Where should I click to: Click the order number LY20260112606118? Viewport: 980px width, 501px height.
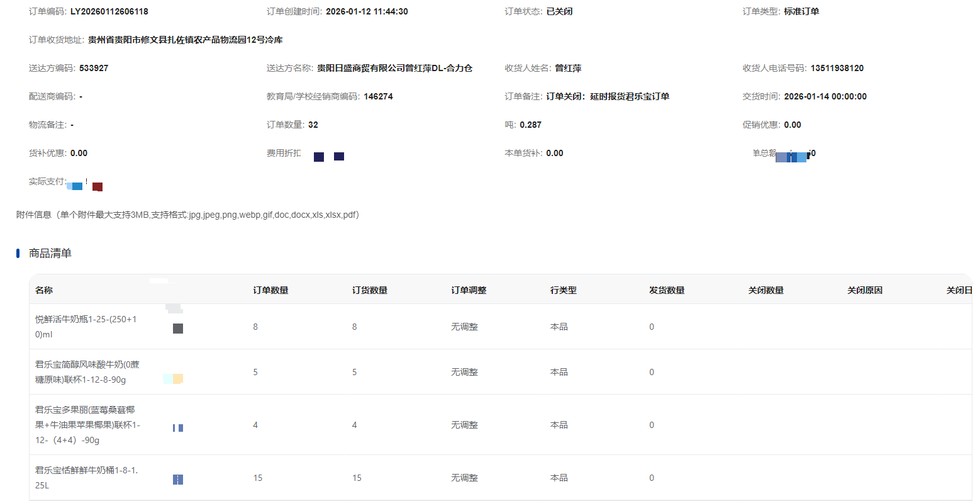pyautogui.click(x=109, y=11)
